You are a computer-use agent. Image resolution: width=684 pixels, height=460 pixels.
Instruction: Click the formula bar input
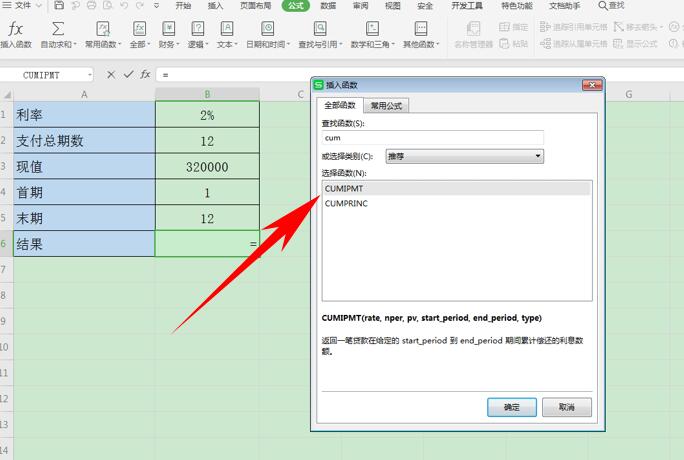(419, 75)
